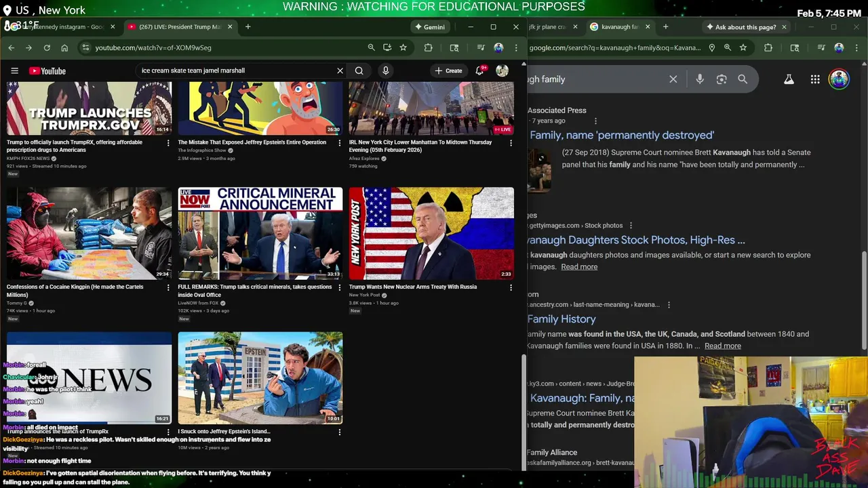Open Chrome menu in Google browser window

coord(856,47)
